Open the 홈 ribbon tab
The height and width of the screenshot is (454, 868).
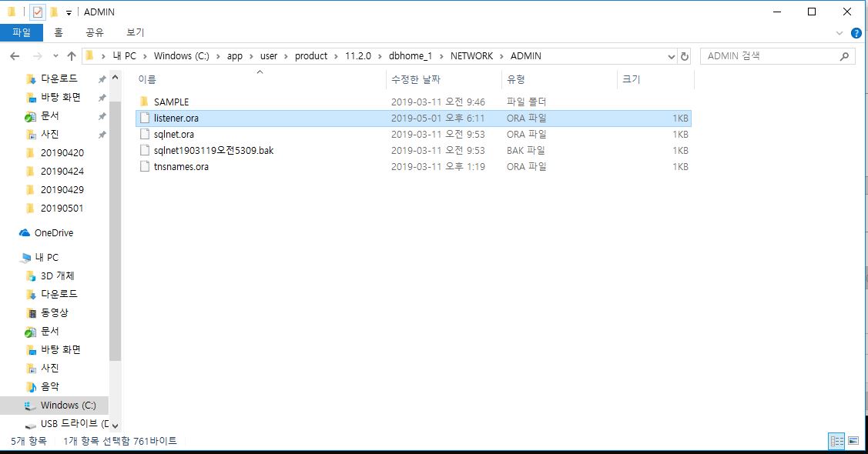click(58, 32)
